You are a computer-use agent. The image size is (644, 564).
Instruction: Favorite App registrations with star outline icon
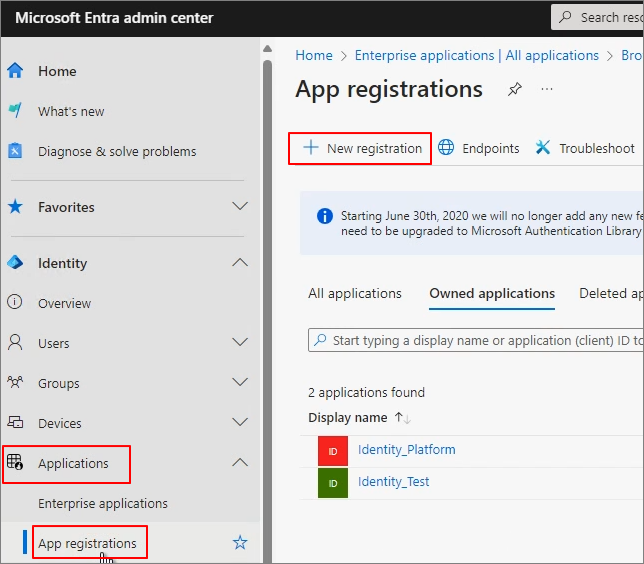coord(240,543)
